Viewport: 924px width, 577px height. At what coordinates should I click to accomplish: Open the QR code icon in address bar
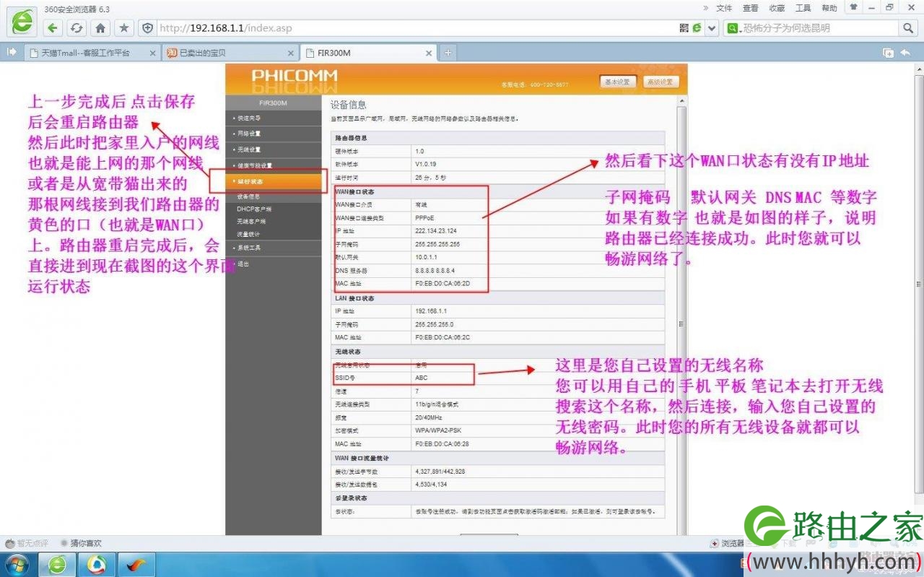(685, 28)
